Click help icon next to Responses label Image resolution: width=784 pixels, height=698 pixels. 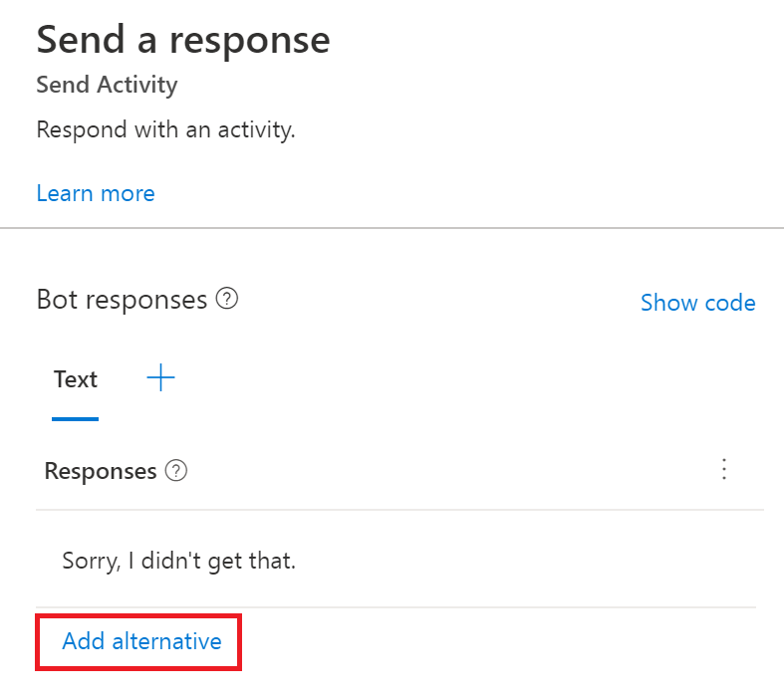[176, 471]
